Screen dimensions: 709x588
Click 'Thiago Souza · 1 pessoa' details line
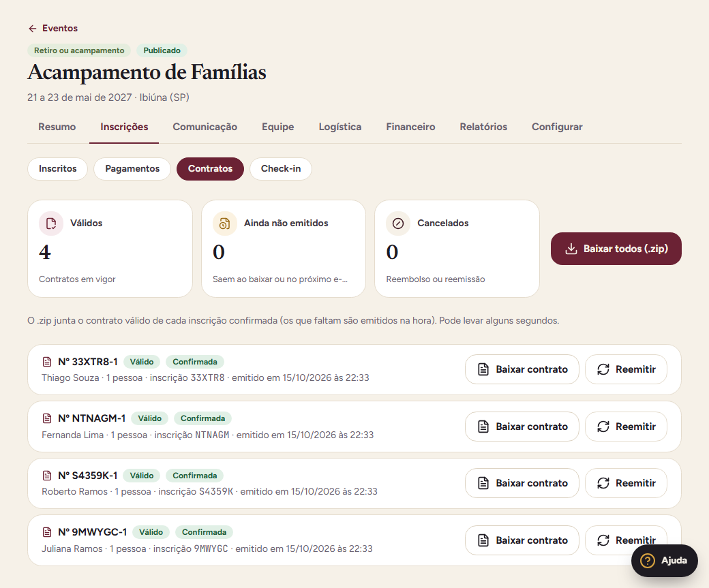[x=205, y=378]
